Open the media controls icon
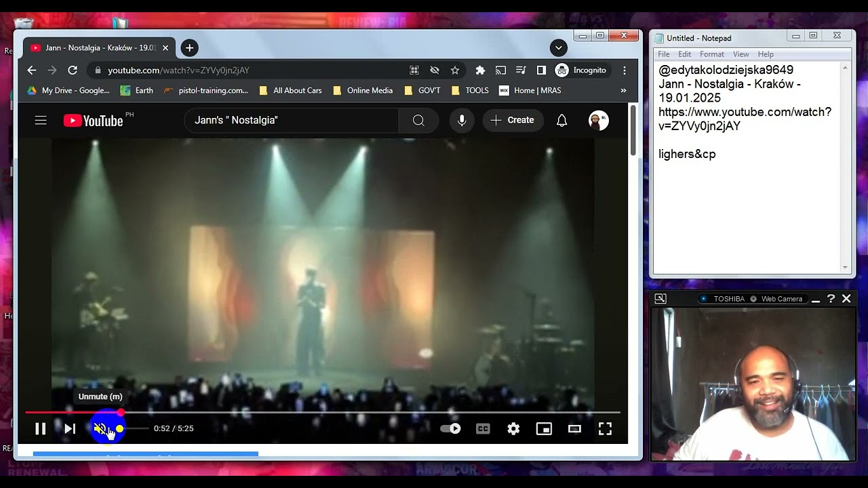868x488 pixels. 521,70
